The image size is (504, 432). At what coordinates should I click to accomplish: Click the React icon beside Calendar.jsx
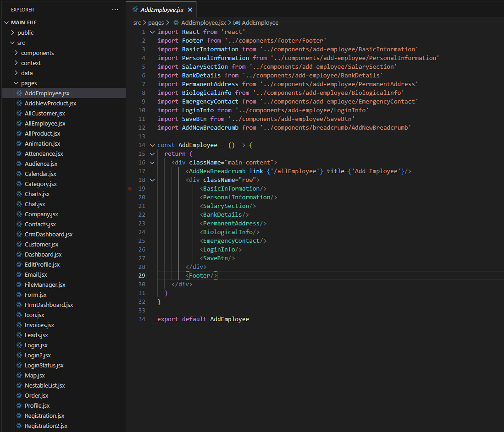pyautogui.click(x=19, y=174)
